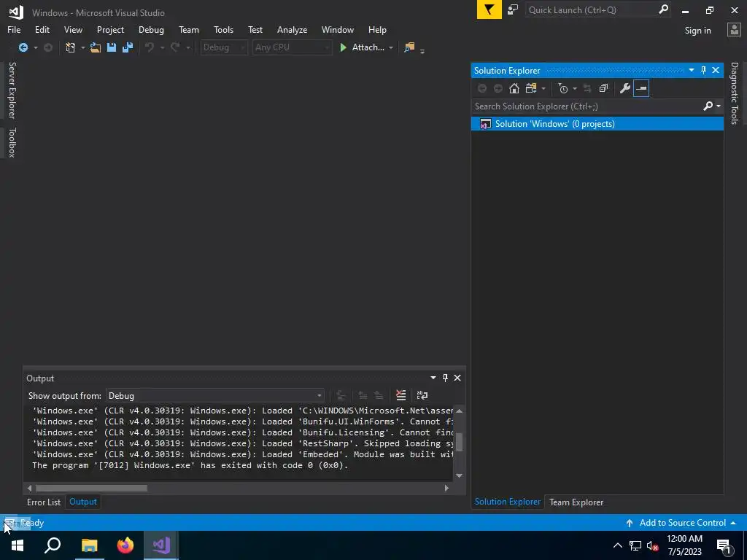Image resolution: width=747 pixels, height=560 pixels.
Task: Click the account avatar icon near Sign in
Action: pos(734,30)
